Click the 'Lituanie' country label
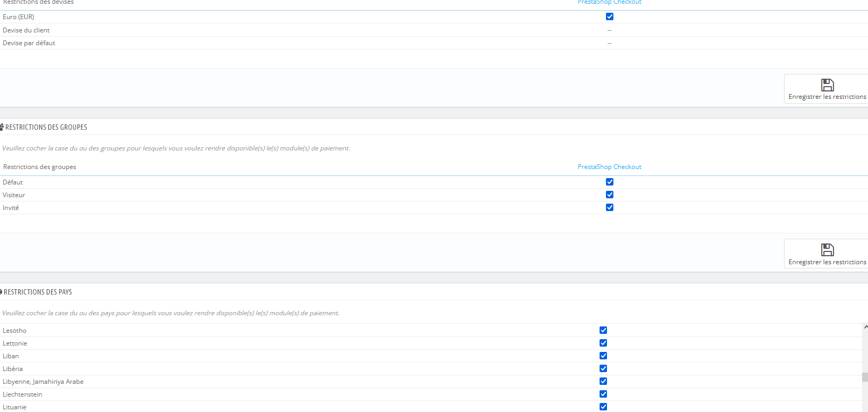This screenshot has height=412, width=868. click(14, 407)
